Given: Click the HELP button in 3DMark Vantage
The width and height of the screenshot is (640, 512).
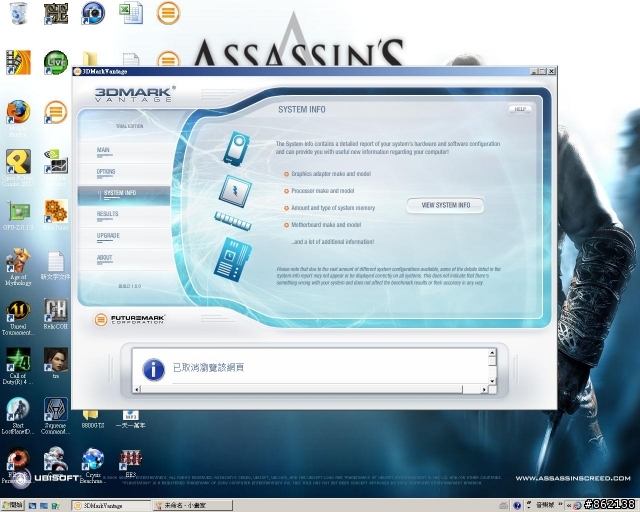Looking at the screenshot, I should coord(520,109).
